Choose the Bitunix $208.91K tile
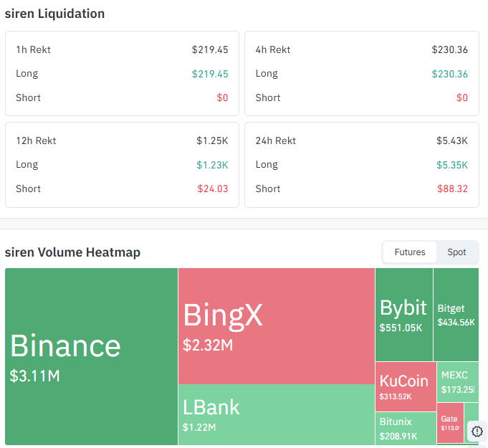The image size is (488, 448). (406, 429)
